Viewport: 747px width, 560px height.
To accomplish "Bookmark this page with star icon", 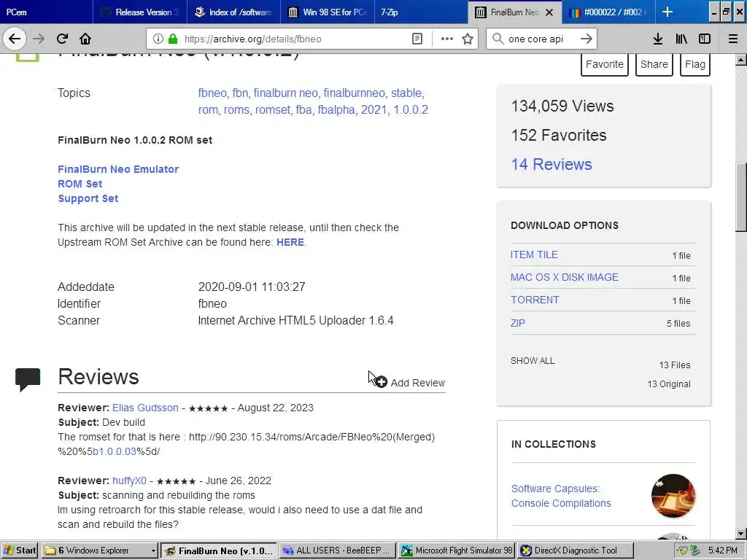I will tap(468, 39).
